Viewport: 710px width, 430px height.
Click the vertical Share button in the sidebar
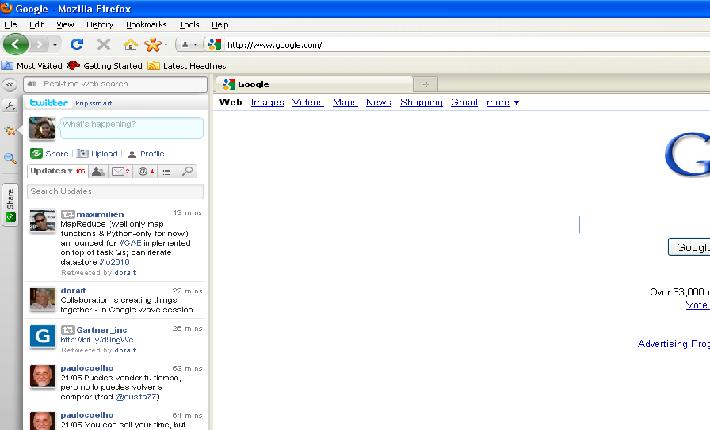(x=10, y=205)
